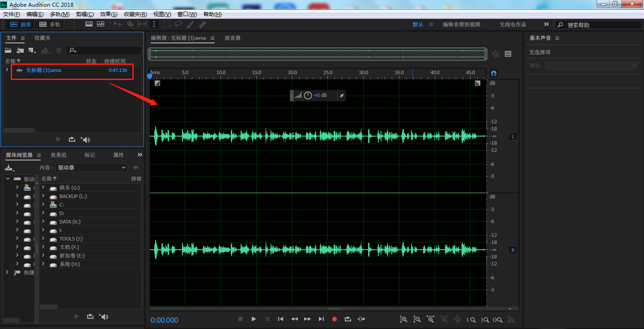Toggle loop playback in transport controls
644x329 pixels.
pos(348,319)
